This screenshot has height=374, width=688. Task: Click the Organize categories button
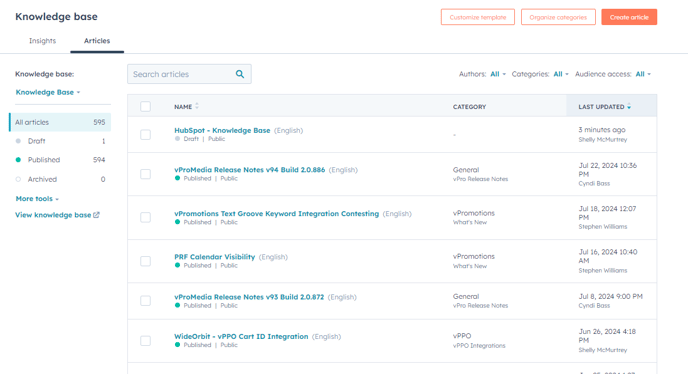(558, 17)
